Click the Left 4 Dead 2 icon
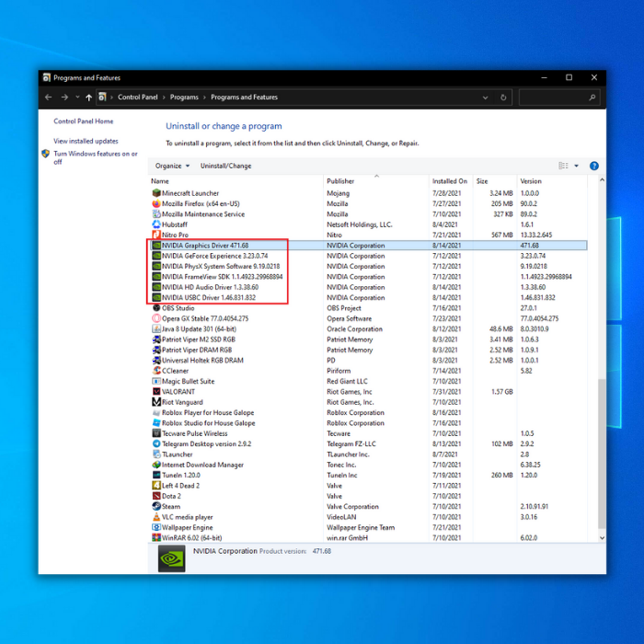 pyautogui.click(x=156, y=486)
